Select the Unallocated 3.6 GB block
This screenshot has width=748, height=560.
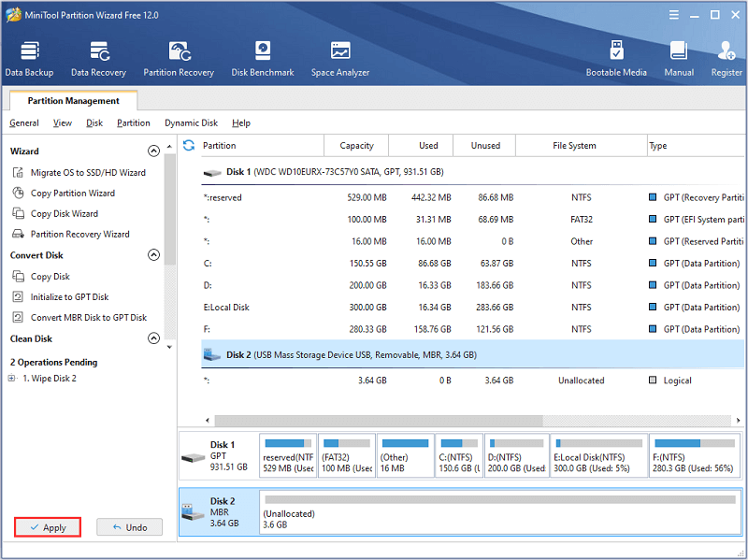pos(500,511)
